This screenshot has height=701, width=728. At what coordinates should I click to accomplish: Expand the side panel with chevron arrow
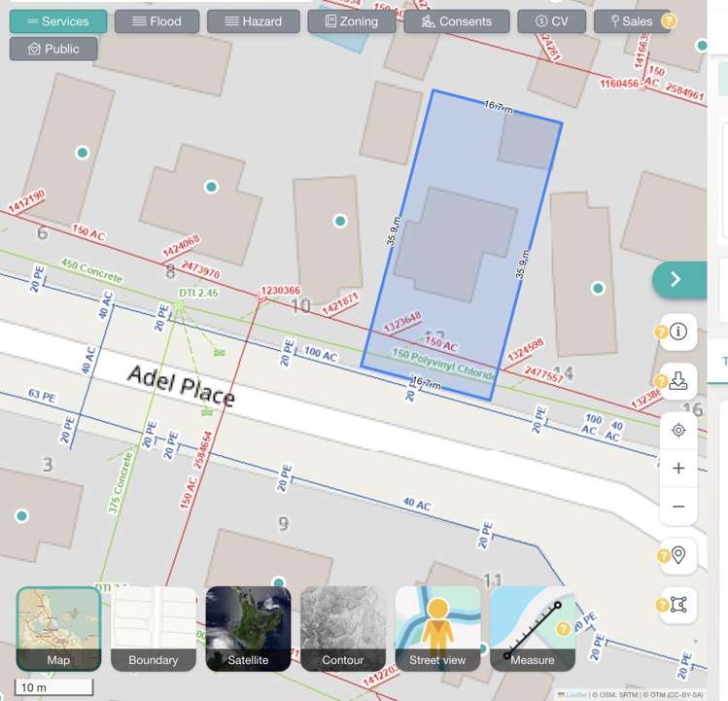(x=676, y=279)
